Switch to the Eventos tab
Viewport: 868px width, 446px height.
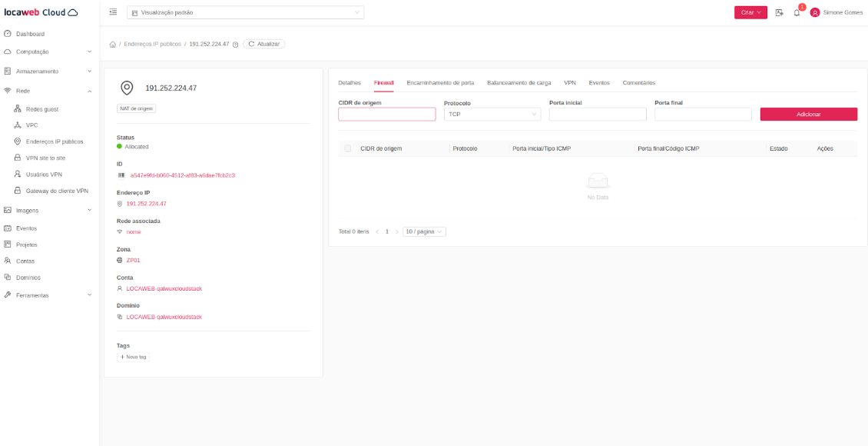[x=599, y=82]
